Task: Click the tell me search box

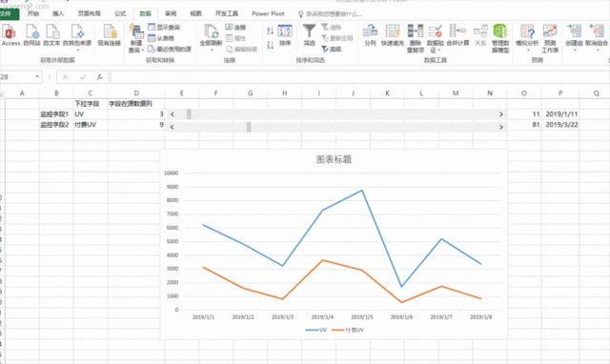Action: click(331, 14)
